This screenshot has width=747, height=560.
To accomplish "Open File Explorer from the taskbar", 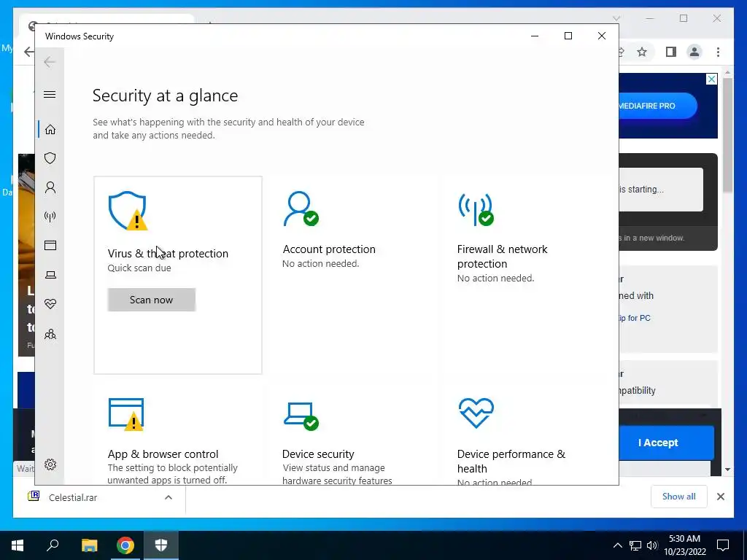I will [89, 545].
